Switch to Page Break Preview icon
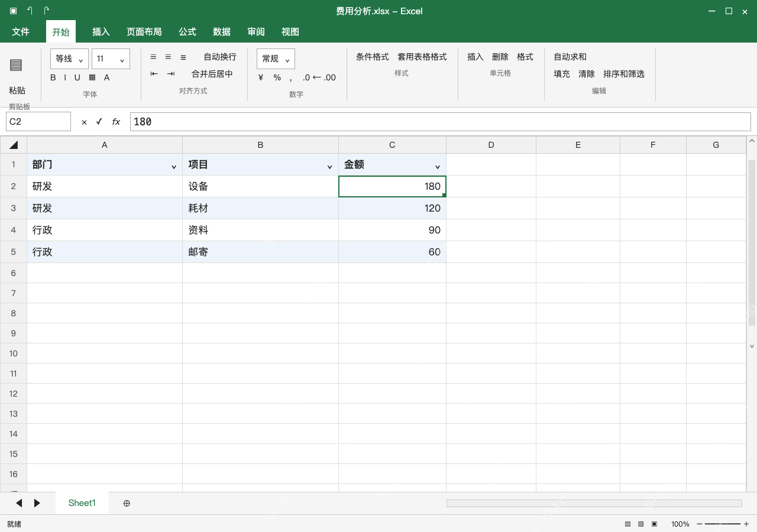Image resolution: width=757 pixels, height=532 pixels. tap(654, 524)
